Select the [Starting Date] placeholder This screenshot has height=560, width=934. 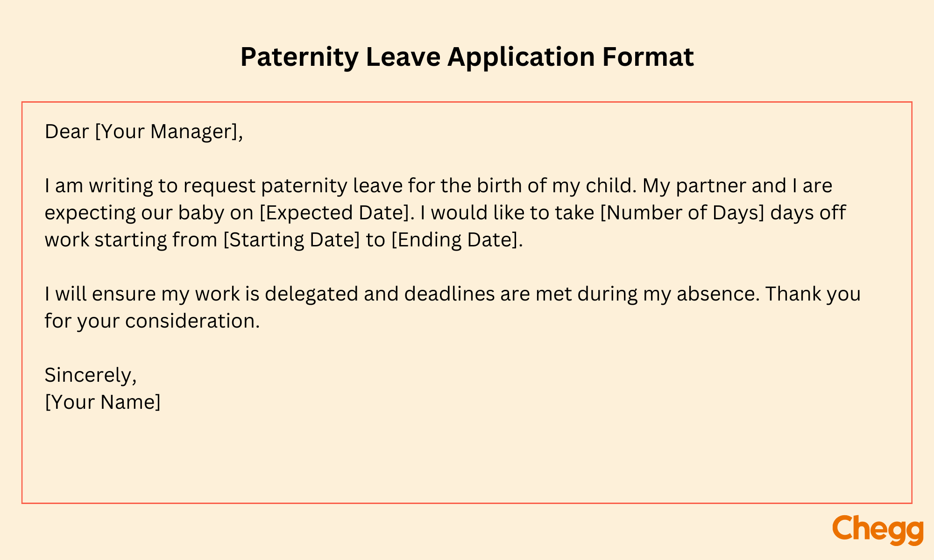pos(291,240)
